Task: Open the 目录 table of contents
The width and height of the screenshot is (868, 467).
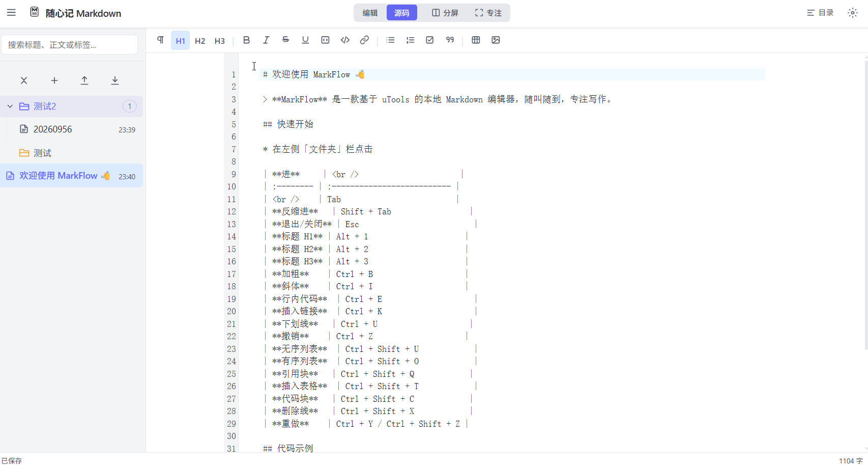Action: coord(820,13)
